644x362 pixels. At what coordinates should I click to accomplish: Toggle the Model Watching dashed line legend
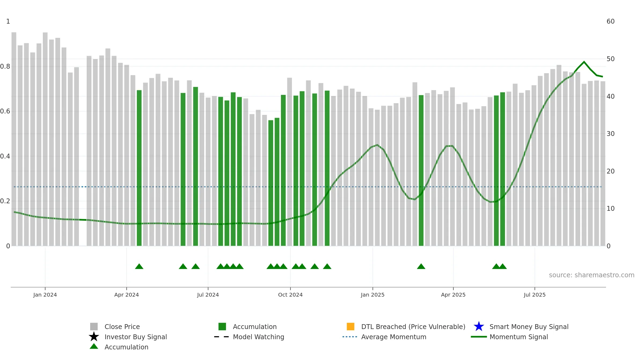point(222,337)
